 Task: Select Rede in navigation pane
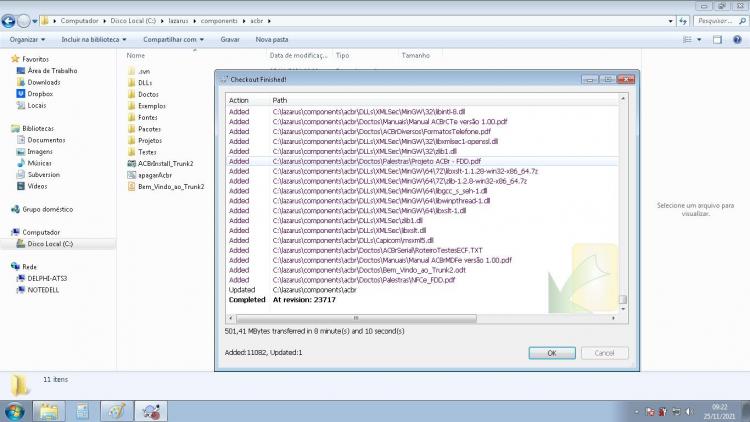pos(24,267)
